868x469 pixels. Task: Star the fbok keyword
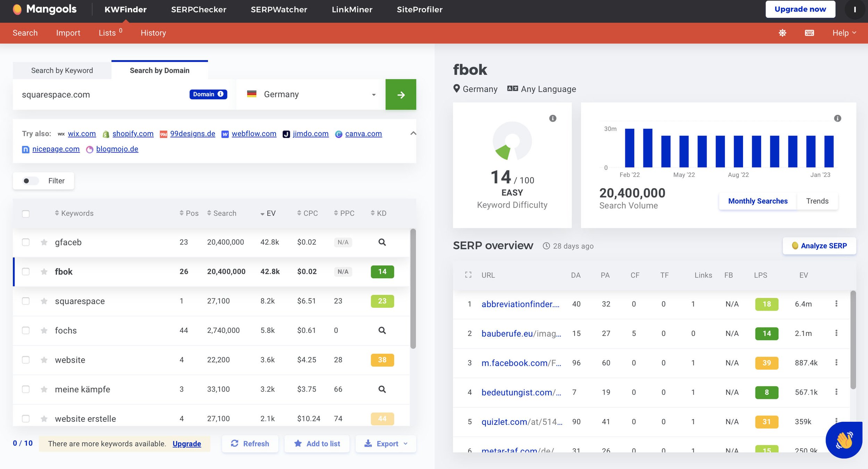[44, 272]
